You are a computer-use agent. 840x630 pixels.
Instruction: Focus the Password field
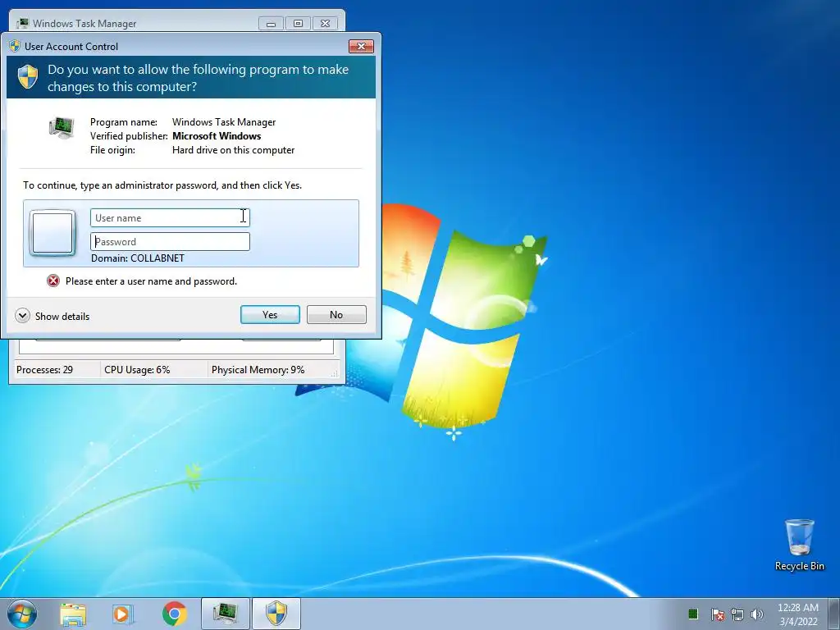click(x=170, y=242)
